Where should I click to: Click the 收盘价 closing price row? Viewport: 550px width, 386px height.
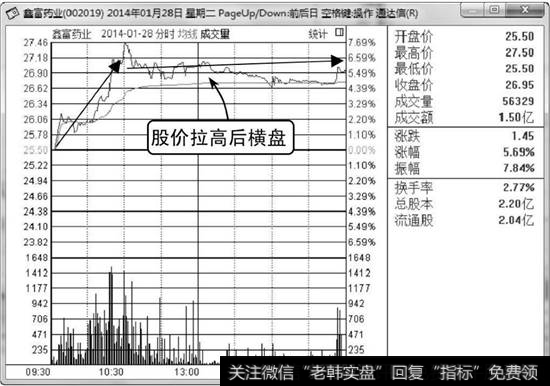464,85
